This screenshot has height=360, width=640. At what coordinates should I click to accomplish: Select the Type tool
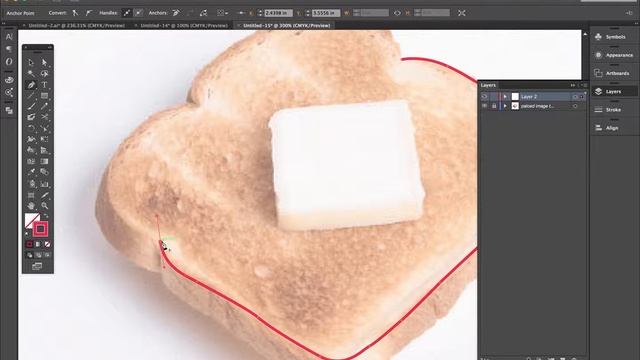coord(44,85)
